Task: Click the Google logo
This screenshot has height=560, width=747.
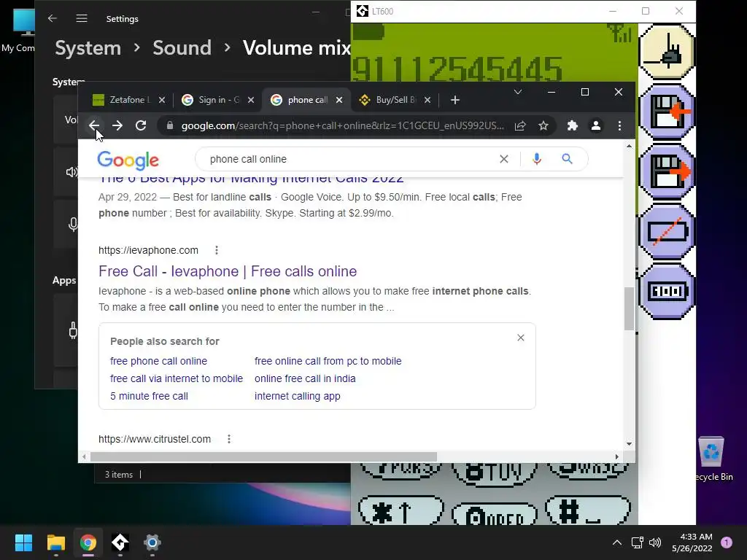Action: (128, 160)
